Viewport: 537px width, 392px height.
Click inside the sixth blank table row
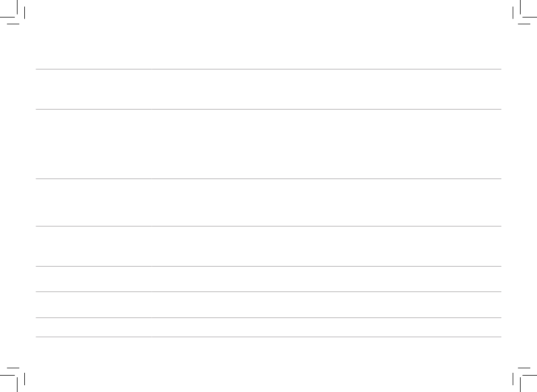coord(268,304)
